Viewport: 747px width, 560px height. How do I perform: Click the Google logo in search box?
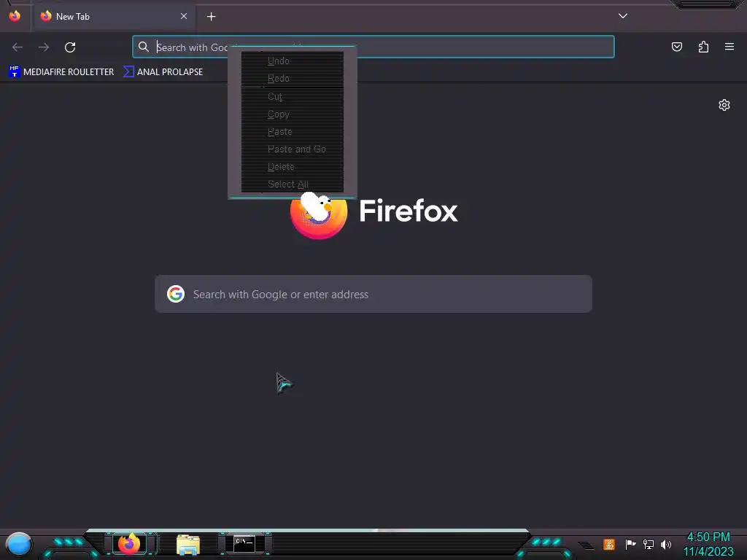(176, 295)
